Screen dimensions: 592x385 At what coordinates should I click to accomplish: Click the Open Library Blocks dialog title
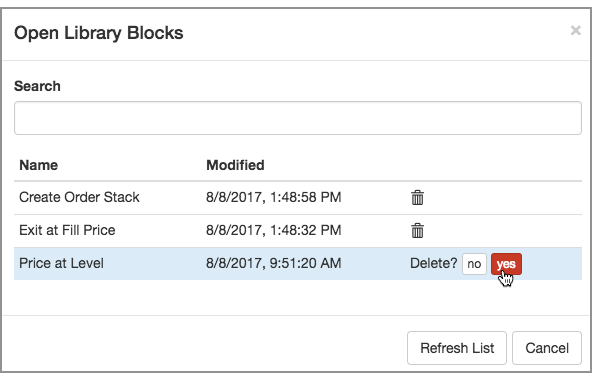tap(99, 33)
